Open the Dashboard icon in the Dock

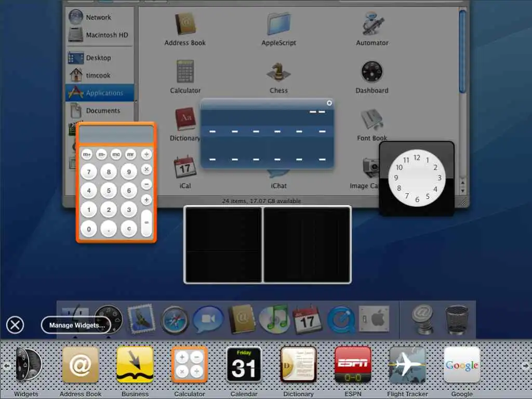[x=109, y=320]
